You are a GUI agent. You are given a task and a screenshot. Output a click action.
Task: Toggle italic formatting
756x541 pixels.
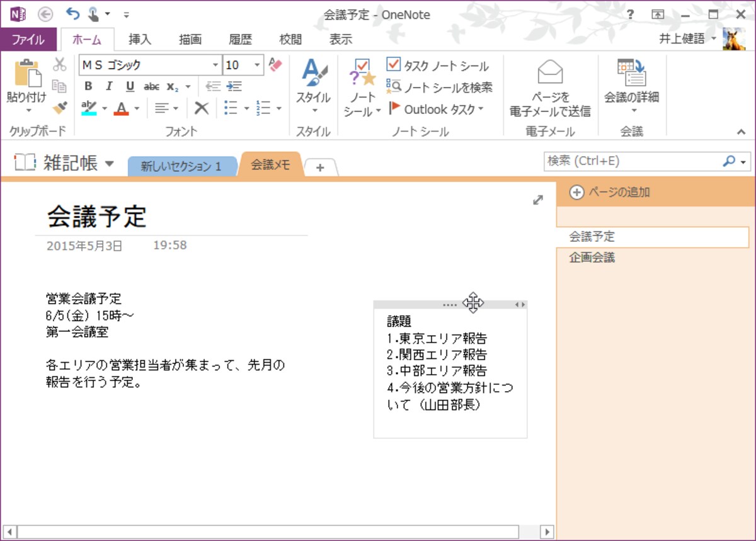[109, 86]
